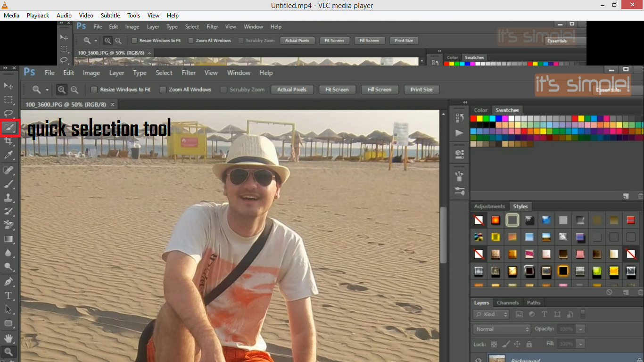Image resolution: width=644 pixels, height=362 pixels.
Task: Select the Path Selection arrow tool
Action: [8, 309]
